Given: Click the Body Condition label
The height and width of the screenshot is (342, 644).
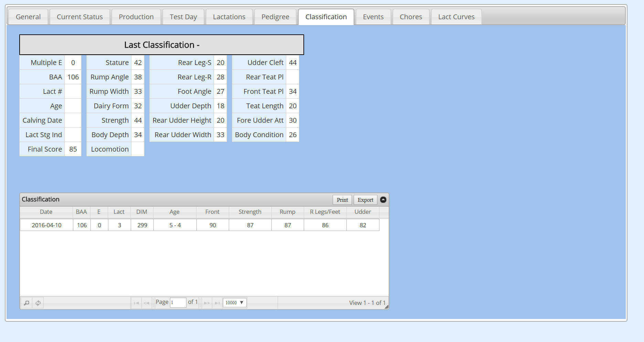Looking at the screenshot, I should (x=259, y=135).
